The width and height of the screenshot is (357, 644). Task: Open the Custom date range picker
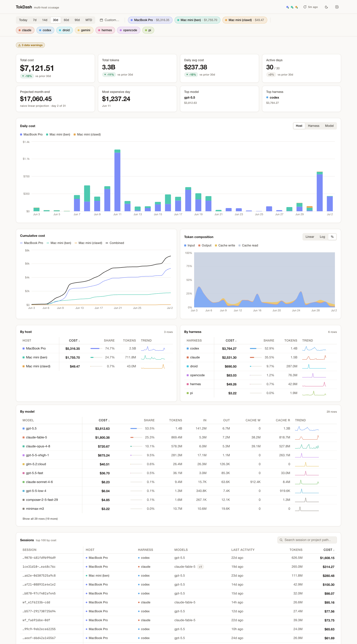click(110, 20)
